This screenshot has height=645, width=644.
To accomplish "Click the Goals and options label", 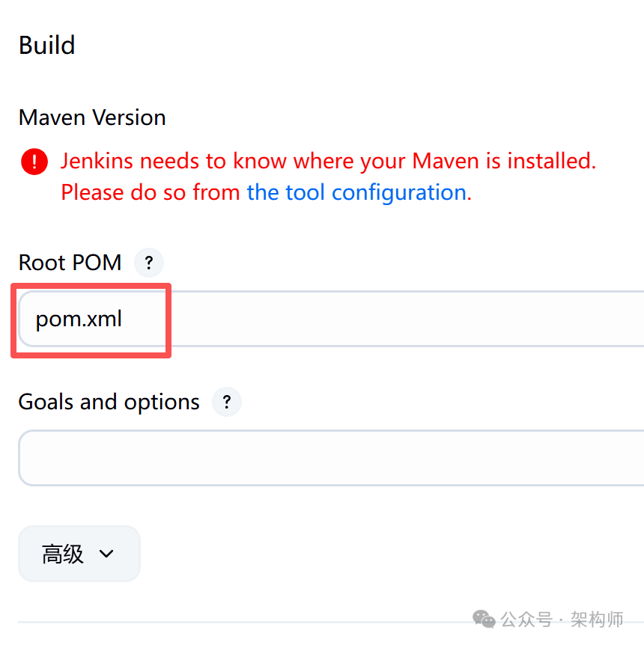I will click(109, 403).
